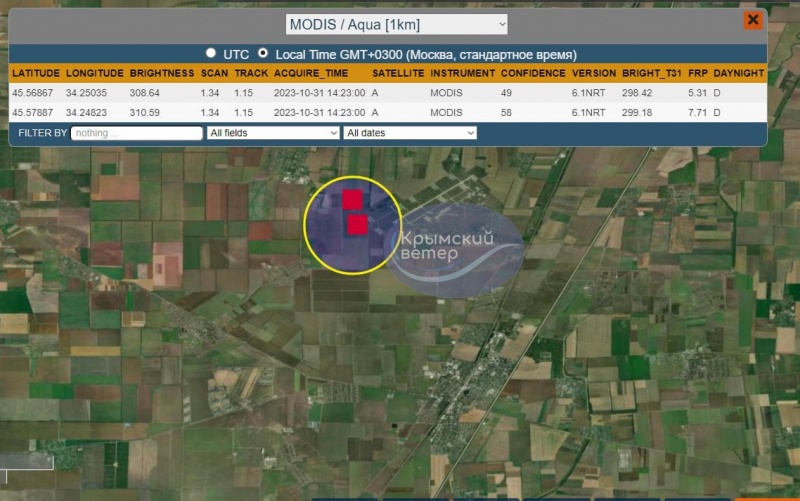Close the fire data table panel
The image size is (800, 501).
pos(752,20)
